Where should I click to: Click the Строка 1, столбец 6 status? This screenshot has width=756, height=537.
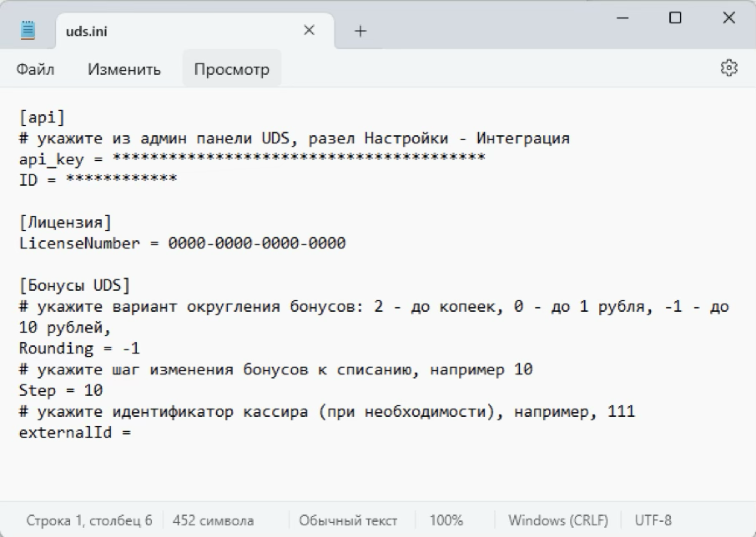click(x=89, y=520)
